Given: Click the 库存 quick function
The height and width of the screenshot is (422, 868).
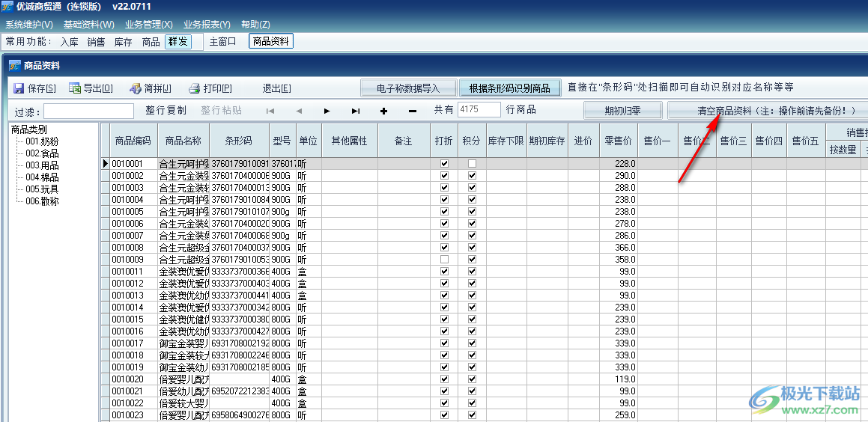Looking at the screenshot, I should pyautogui.click(x=124, y=41).
